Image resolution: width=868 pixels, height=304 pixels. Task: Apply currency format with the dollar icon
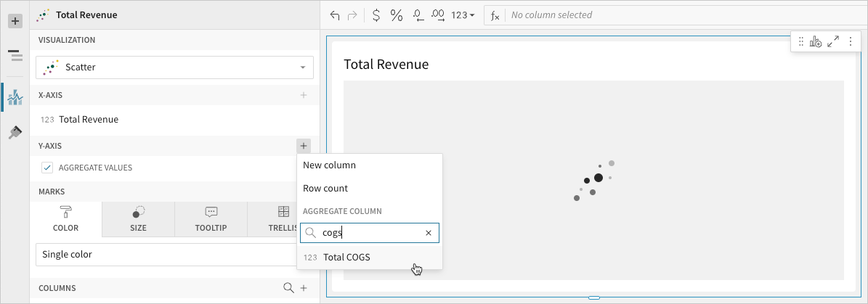pyautogui.click(x=376, y=15)
